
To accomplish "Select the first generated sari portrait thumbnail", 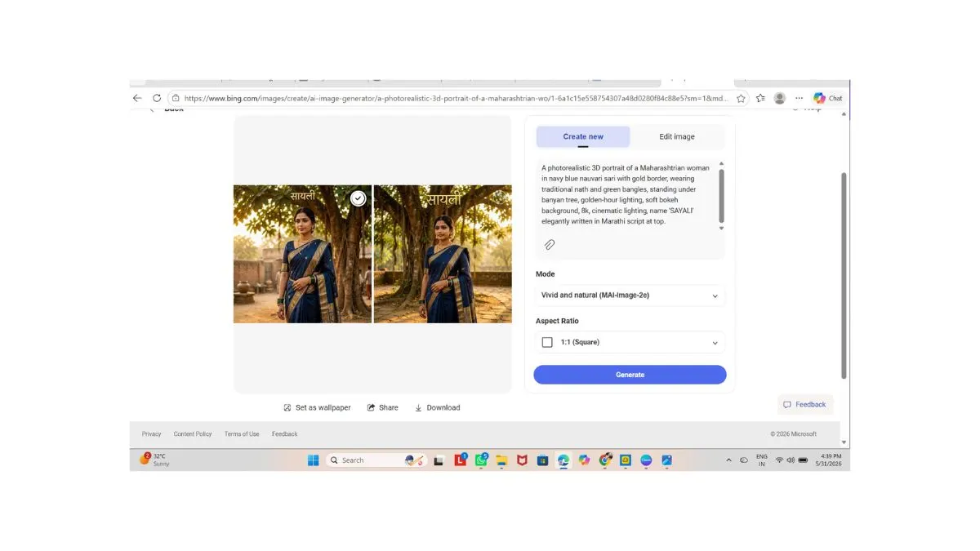I will pos(302,254).
